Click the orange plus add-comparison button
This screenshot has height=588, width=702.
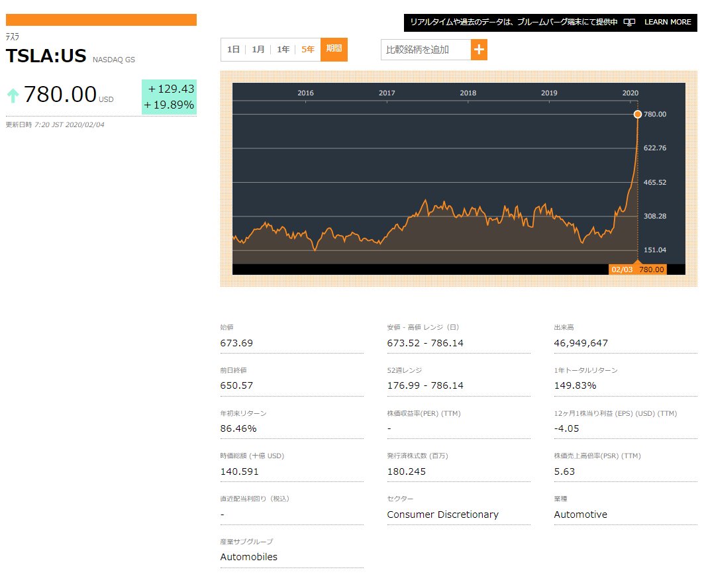pos(479,50)
